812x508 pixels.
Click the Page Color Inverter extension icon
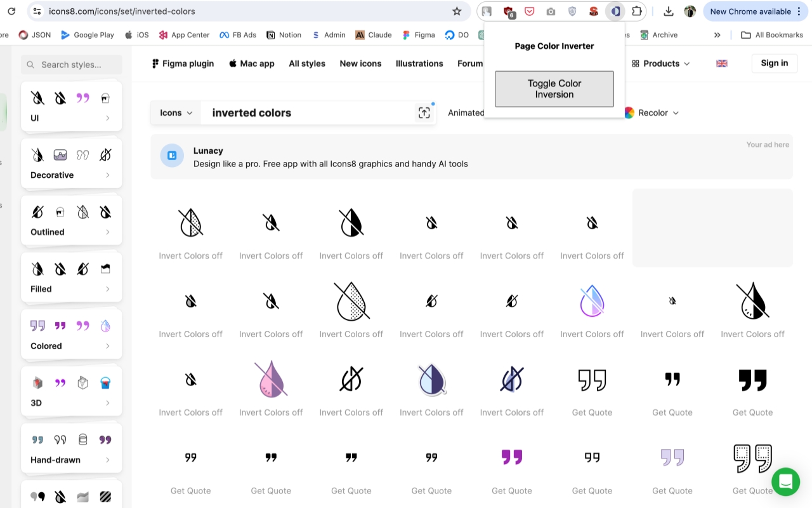615,11
